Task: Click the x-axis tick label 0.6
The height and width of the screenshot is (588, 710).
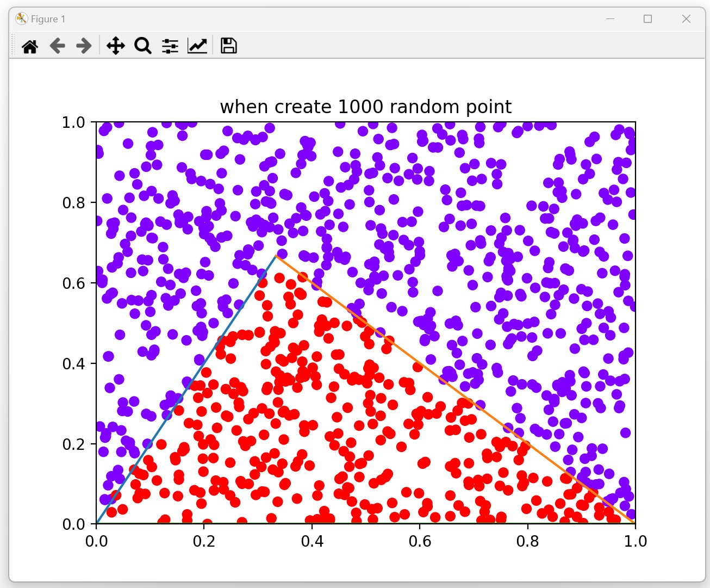Action: [x=420, y=541]
